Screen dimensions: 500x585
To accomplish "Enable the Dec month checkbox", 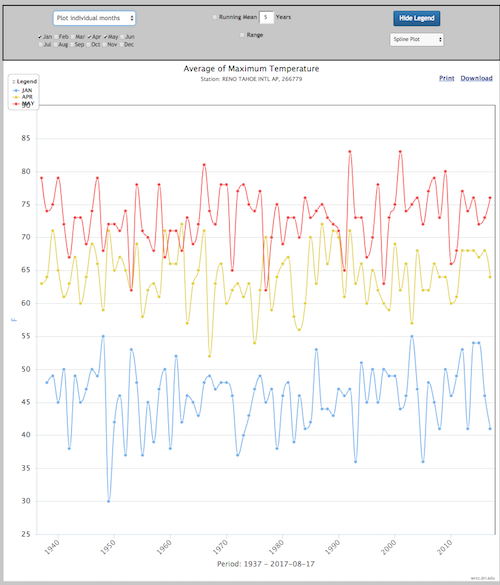I will click(122, 45).
